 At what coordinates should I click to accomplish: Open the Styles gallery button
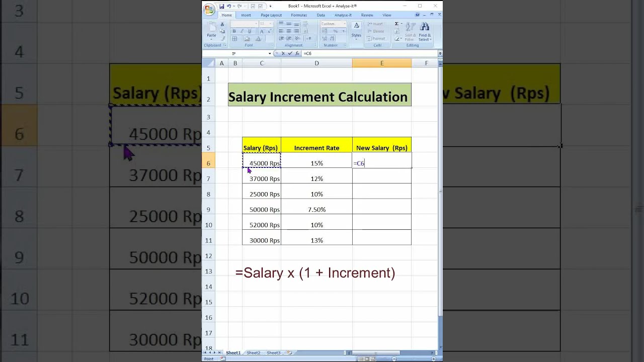(x=356, y=31)
